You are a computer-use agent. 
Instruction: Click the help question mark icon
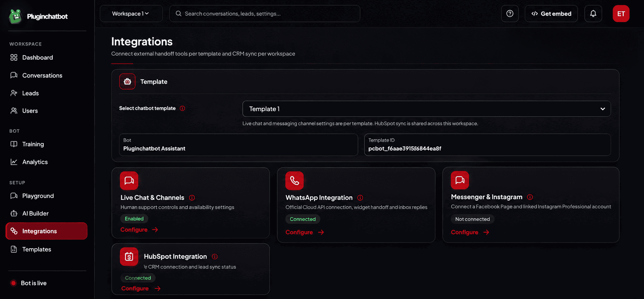[510, 14]
